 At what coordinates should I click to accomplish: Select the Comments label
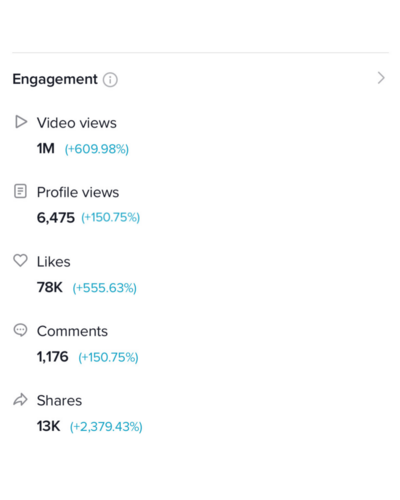[x=72, y=331]
